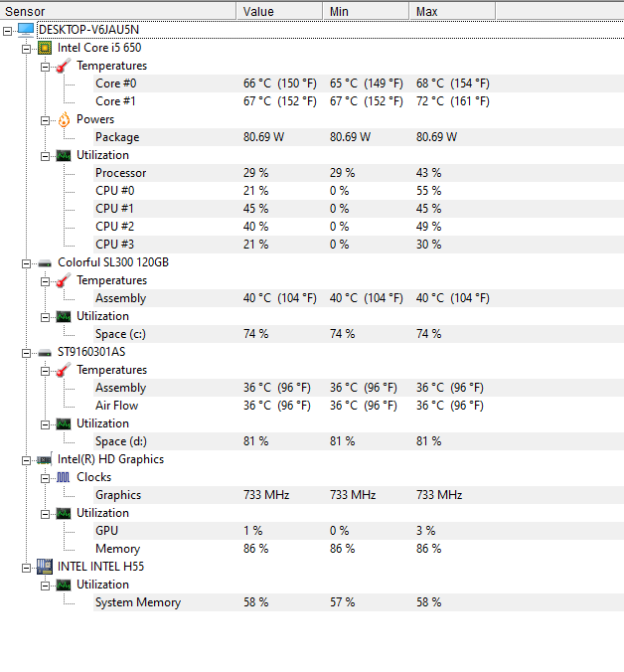
Task: Collapse the Intel(R) HD Graphics node
Action: 26,460
